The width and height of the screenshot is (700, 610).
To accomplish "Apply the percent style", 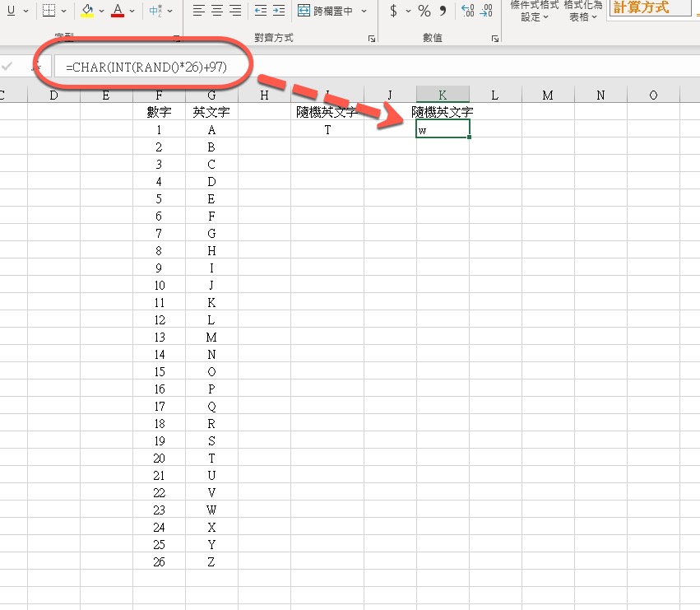I will coord(424,10).
